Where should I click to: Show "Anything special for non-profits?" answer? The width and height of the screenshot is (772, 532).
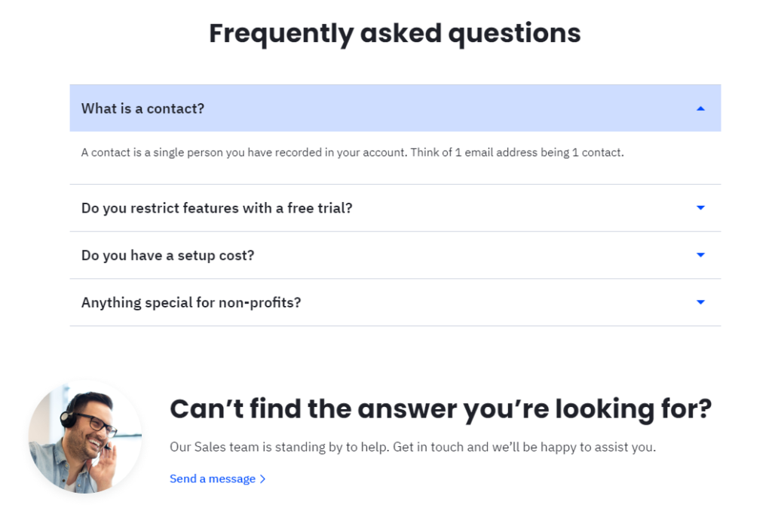click(191, 303)
